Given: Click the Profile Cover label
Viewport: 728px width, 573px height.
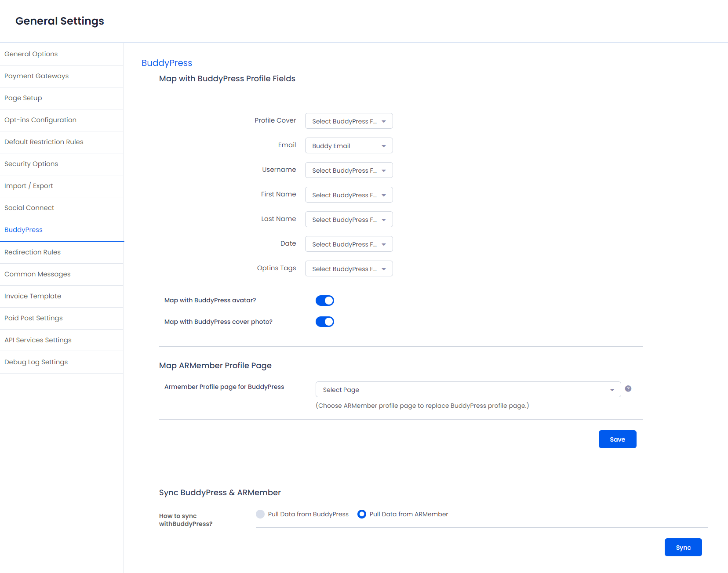Looking at the screenshot, I should click(x=275, y=120).
